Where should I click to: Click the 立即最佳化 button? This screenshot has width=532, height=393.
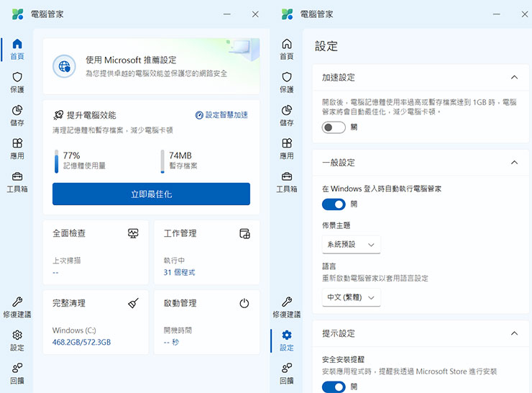tap(151, 194)
